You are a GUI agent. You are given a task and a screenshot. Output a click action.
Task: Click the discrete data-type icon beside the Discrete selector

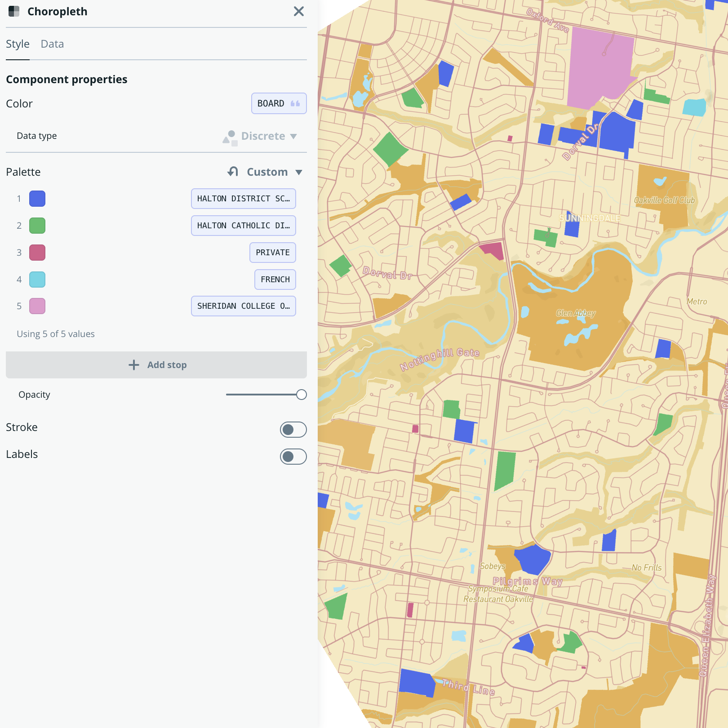click(x=230, y=136)
